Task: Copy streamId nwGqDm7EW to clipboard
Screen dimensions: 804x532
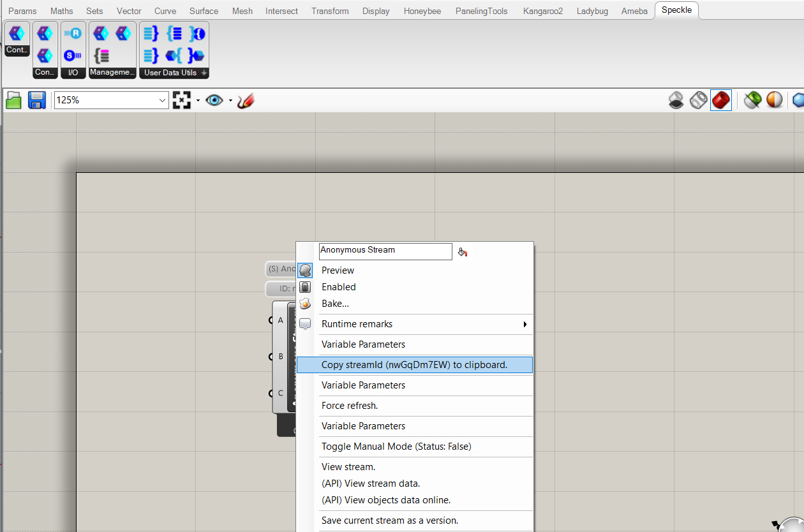Action: tap(414, 364)
